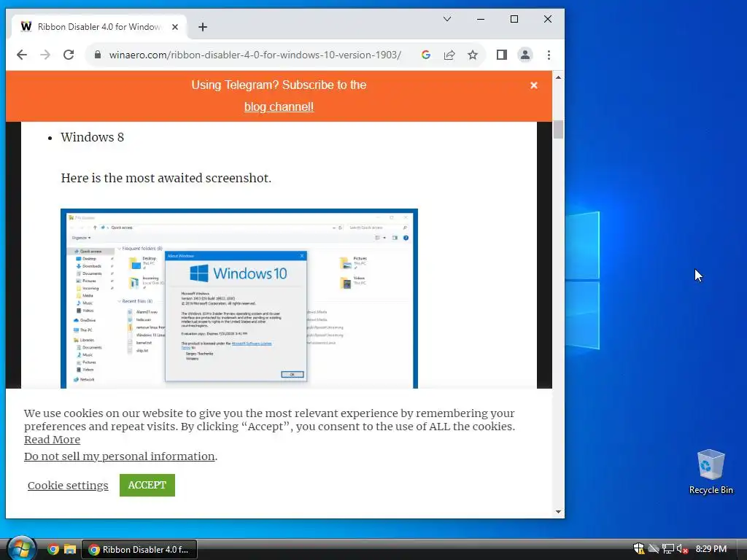The image size is (747, 560).
Task: View site information lock icon
Action: pos(98,55)
